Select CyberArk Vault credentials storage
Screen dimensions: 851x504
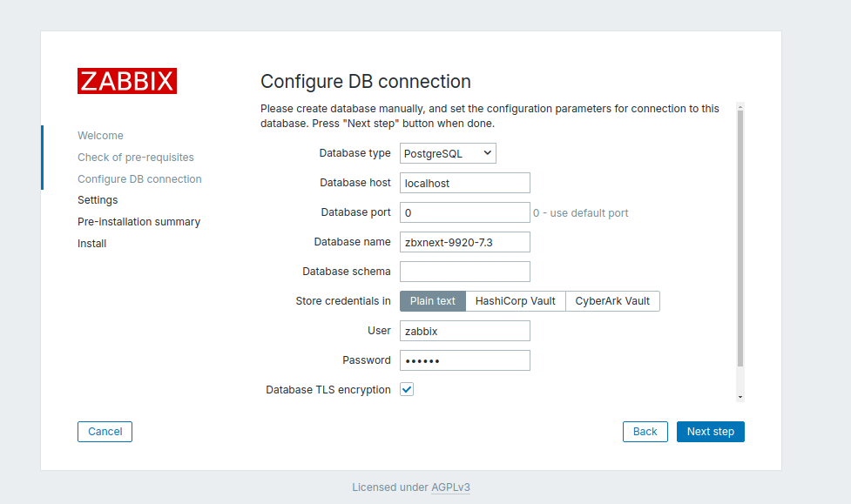pyautogui.click(x=612, y=301)
